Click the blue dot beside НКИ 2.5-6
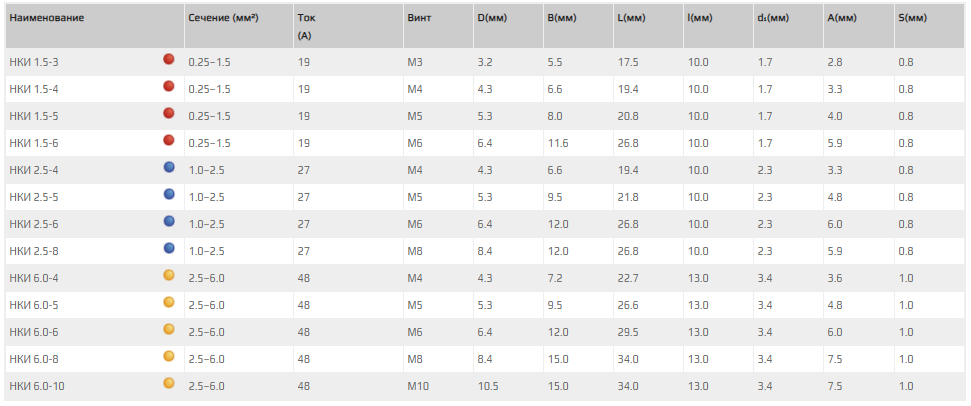971x406 pixels. point(169,222)
